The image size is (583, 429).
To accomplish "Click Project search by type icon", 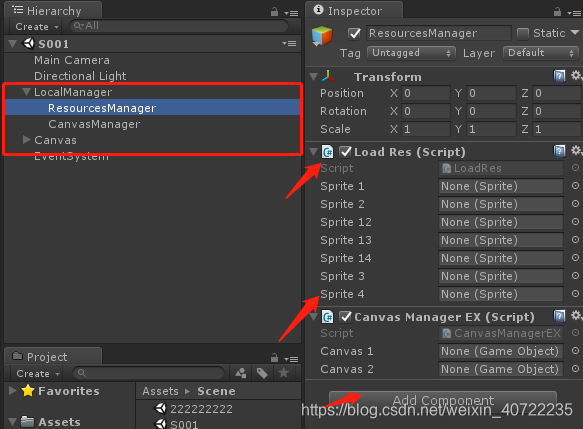I will point(241,373).
